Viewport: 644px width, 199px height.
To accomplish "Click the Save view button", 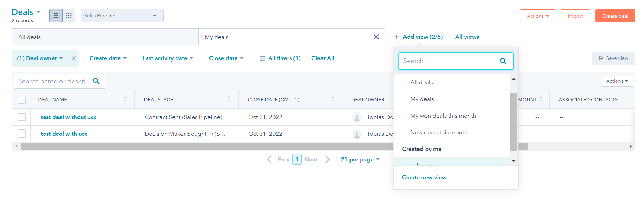I will coord(613,58).
